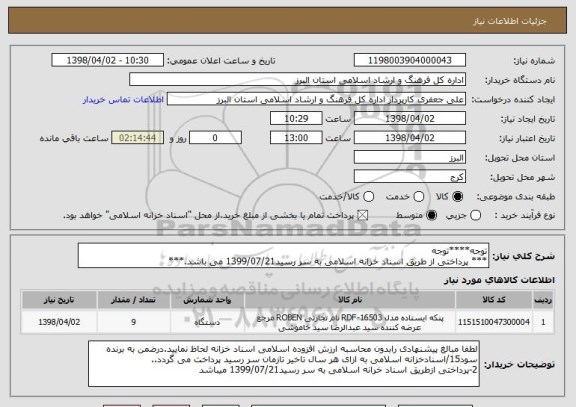Select the item code 1151510047300004 cell
The image size is (576, 407).
pos(493,322)
